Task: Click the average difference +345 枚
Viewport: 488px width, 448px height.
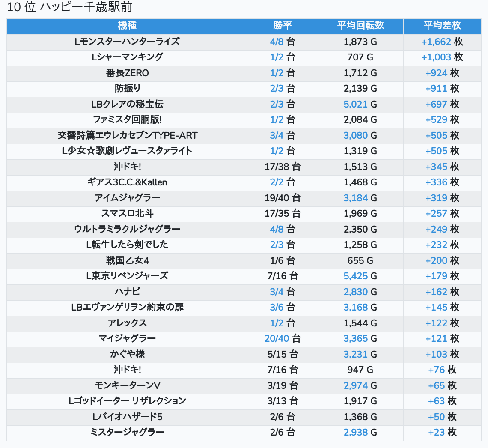Action: coord(442,167)
